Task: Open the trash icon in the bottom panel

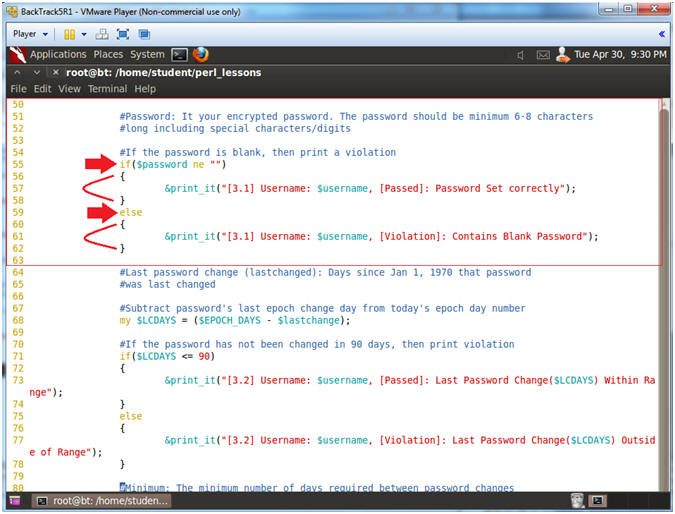Action: click(577, 501)
